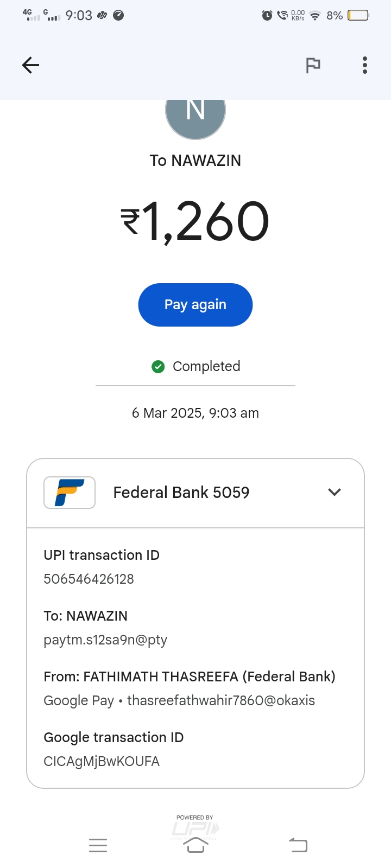This screenshot has height=868, width=391.
Task: Tap the green Completed checkmark icon
Action: tap(158, 367)
